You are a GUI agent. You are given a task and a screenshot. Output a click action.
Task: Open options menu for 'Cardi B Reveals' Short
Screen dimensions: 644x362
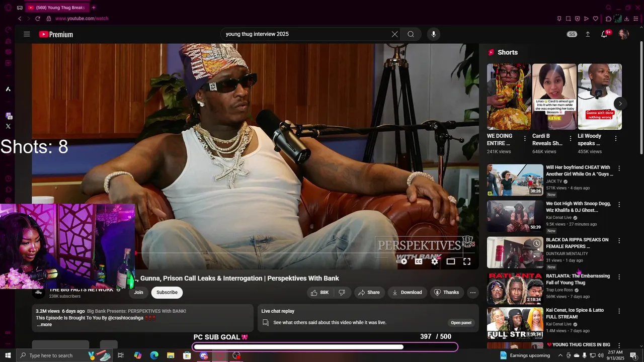point(571,138)
